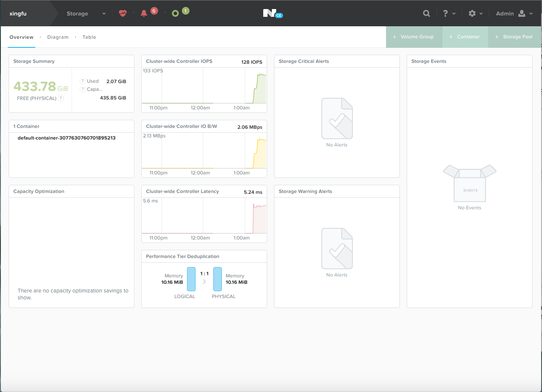Expand the settings gear chevron
Image resolution: width=542 pixels, height=392 pixels.
point(481,14)
